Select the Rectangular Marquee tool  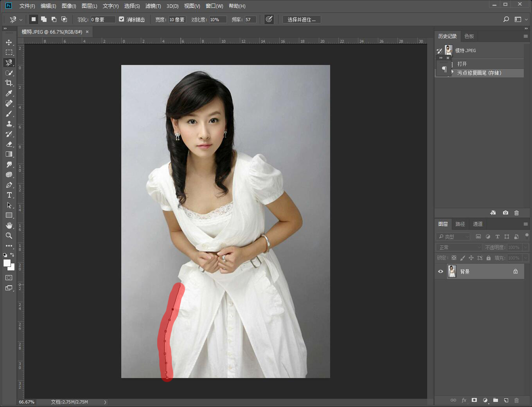pos(9,52)
